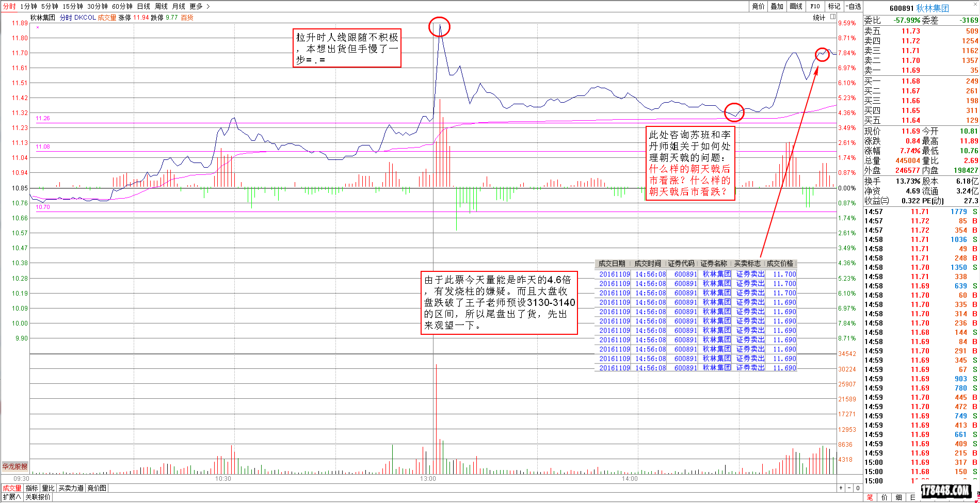This screenshot has height=503, width=980.
Task: Select the 细 detail tab
Action: tap(899, 497)
